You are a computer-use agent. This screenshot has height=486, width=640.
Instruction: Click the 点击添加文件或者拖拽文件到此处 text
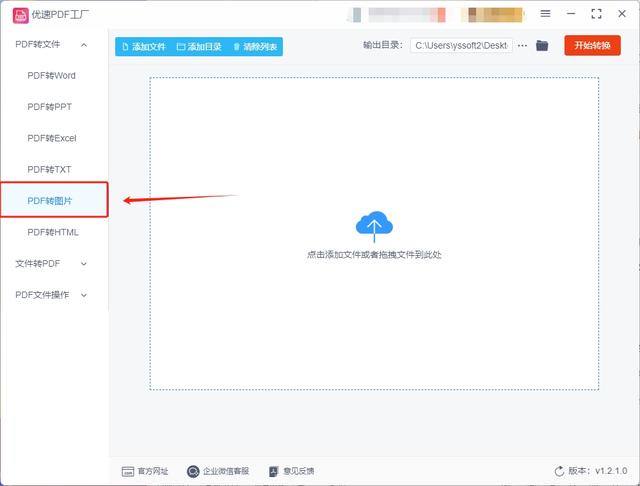(x=374, y=255)
